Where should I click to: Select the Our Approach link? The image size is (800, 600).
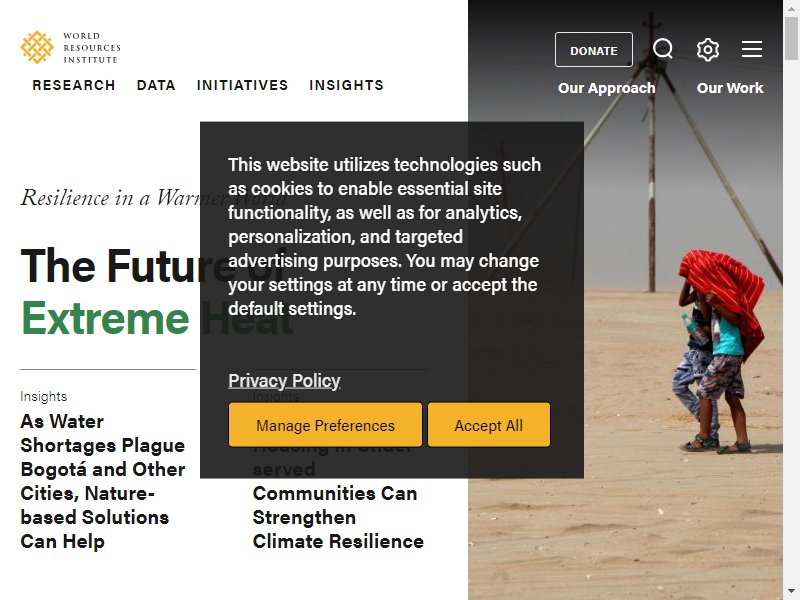click(607, 88)
